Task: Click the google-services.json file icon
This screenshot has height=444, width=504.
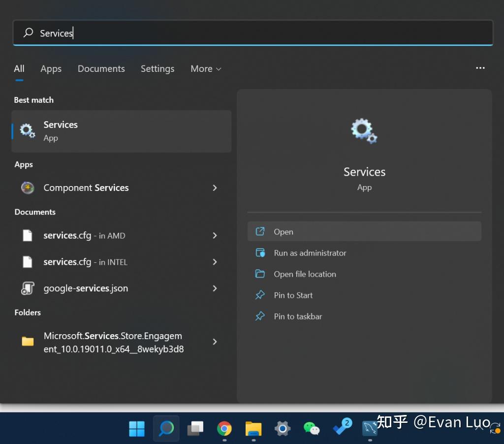Action: [28, 288]
